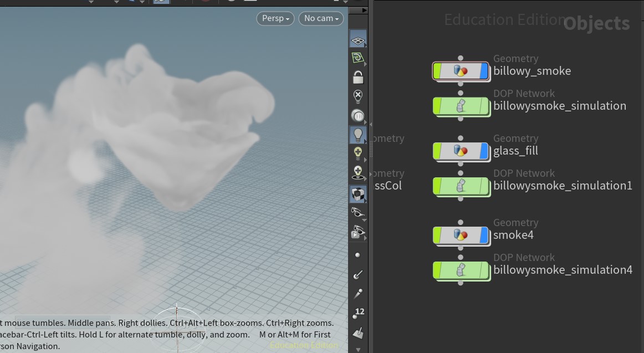Viewport: 644px width, 353px height.
Task: Expand display options toolbar bottom arrow
Action: (x=358, y=349)
